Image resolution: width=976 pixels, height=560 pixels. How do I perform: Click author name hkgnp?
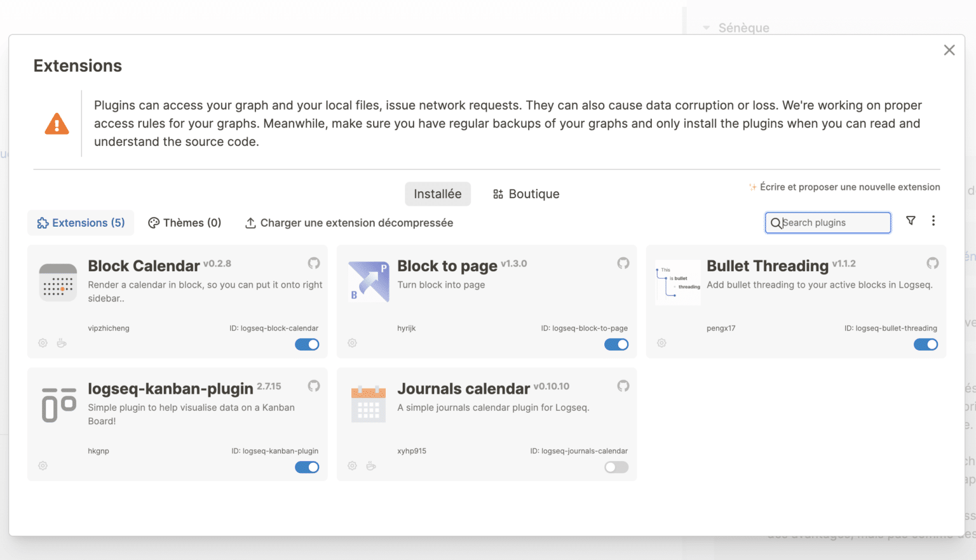click(x=98, y=451)
